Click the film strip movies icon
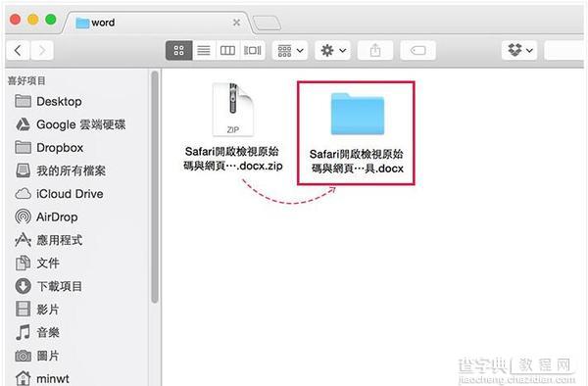The height and width of the screenshot is (386, 588). pyautogui.click(x=23, y=310)
